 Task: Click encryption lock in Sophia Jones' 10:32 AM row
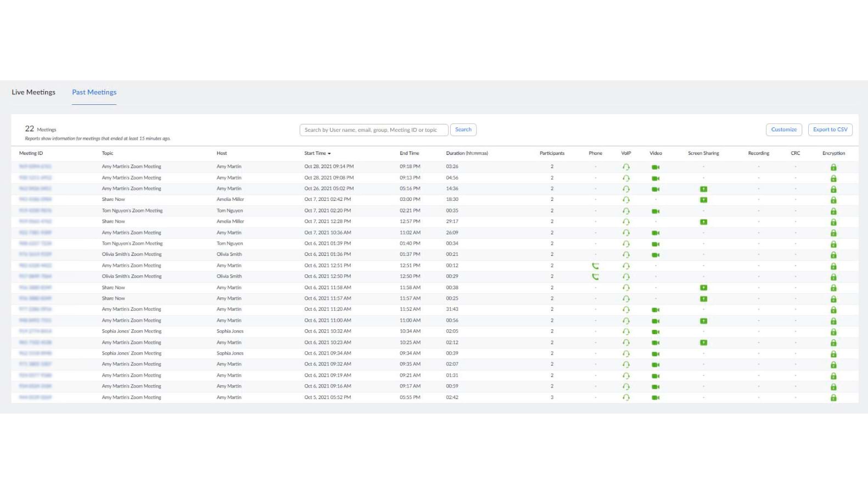pyautogui.click(x=833, y=332)
